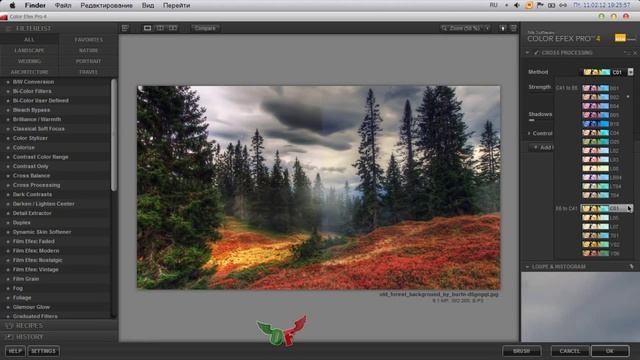This screenshot has height=360, width=640.
Task: Click the Loupe preview thumbnail
Action: [580, 307]
